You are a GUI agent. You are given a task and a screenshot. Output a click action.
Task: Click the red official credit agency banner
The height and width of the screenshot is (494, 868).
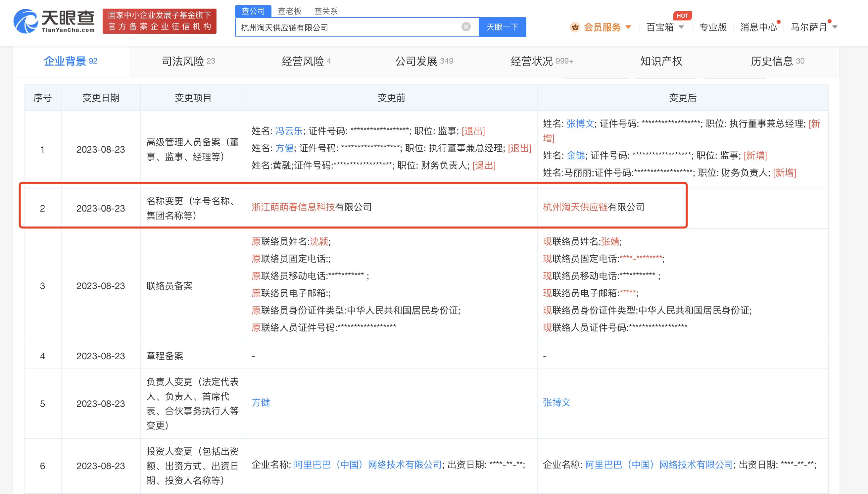160,21
